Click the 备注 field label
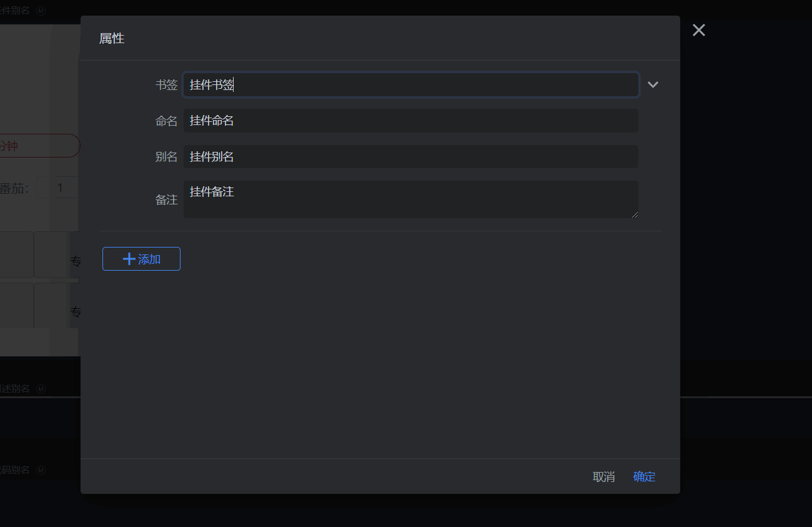This screenshot has height=527, width=812. coord(166,200)
